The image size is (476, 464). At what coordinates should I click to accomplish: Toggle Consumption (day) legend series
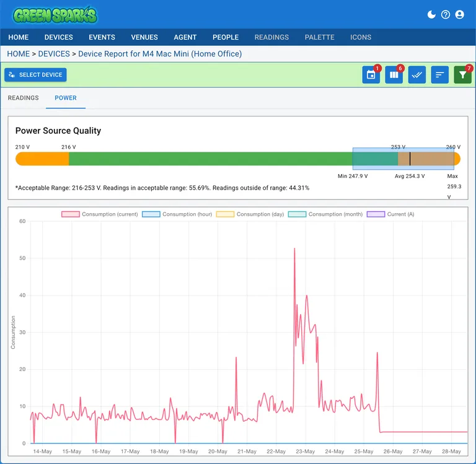click(x=250, y=214)
